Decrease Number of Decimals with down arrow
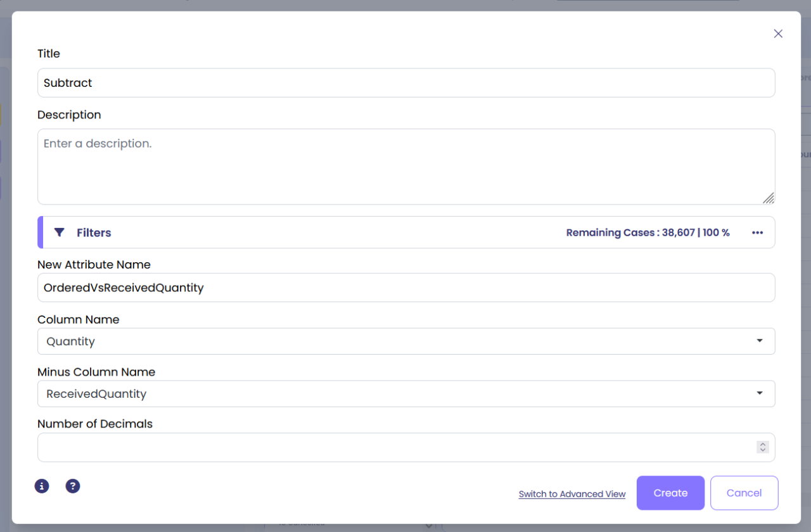Image resolution: width=811 pixels, height=532 pixels. pyautogui.click(x=763, y=450)
